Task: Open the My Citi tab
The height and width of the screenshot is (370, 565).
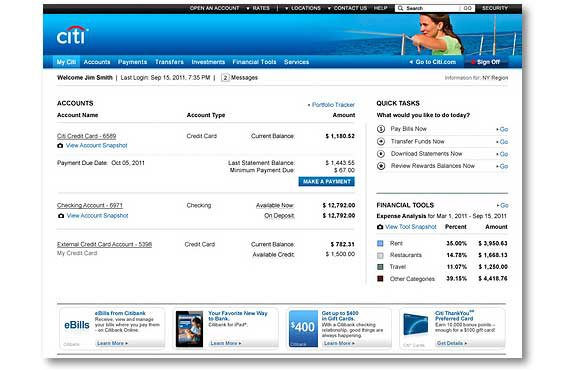Action: click(66, 62)
